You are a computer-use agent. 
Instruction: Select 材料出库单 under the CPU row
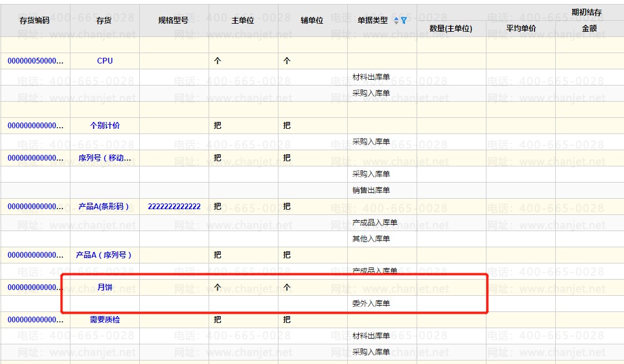coord(371,77)
